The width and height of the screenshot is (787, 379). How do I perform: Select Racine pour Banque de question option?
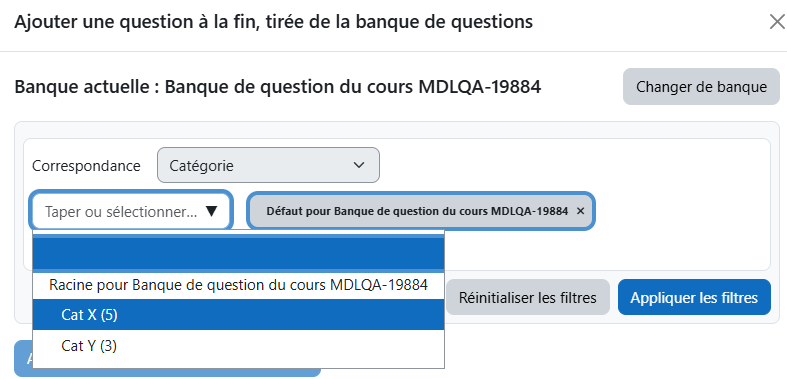pyautogui.click(x=238, y=285)
